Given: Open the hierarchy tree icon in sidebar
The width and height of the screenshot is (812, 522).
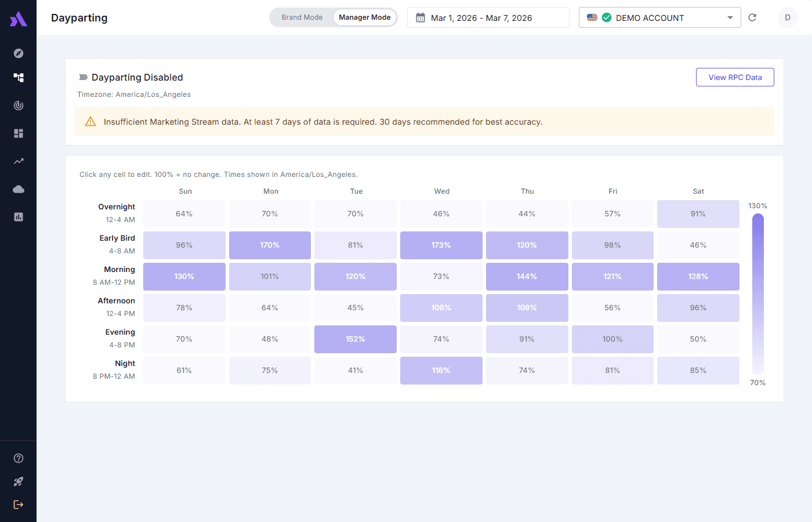Looking at the screenshot, I should 19,78.
